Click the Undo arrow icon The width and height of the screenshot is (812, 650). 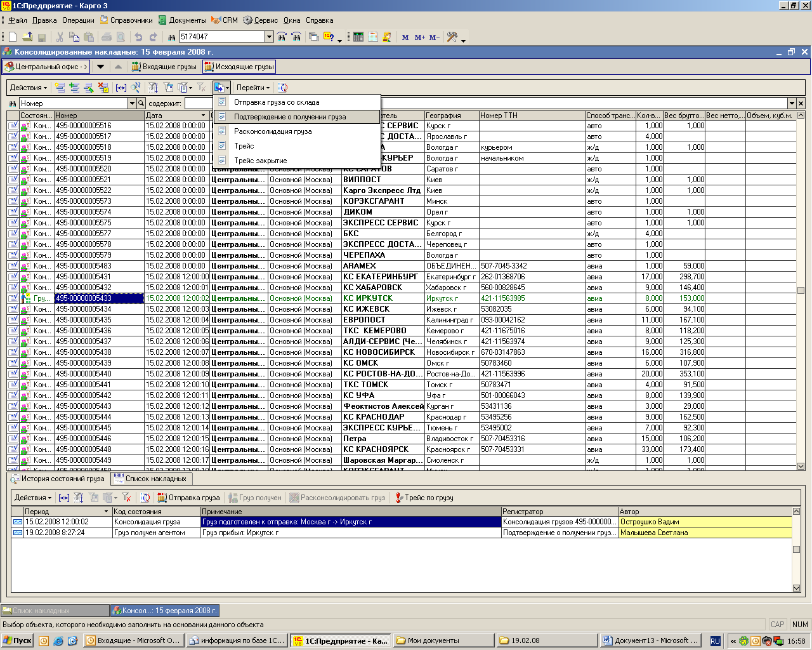138,37
